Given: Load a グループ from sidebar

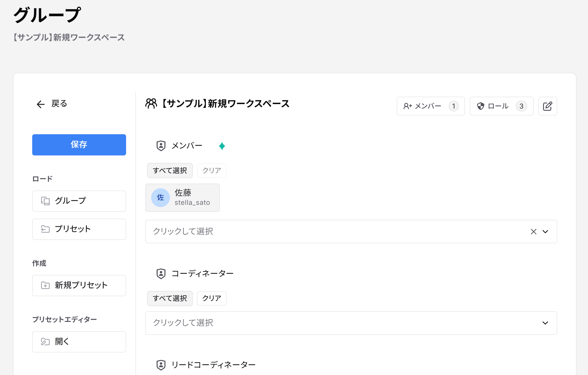Looking at the screenshot, I should [79, 201].
